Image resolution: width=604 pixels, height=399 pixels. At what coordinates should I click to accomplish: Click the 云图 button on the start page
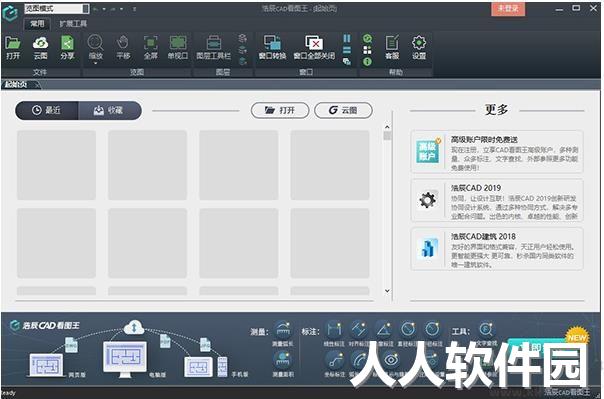[x=343, y=111]
